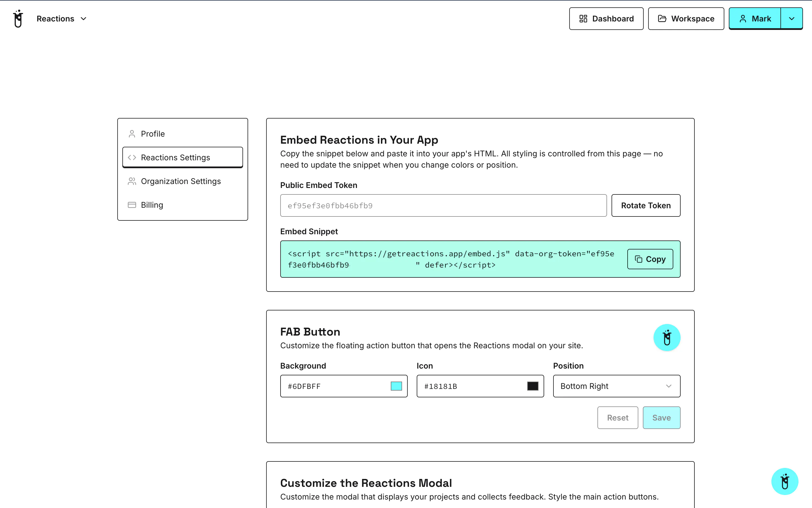Open the floating Reactions button on the page
Screen dimensions: 812x508
pos(784,481)
